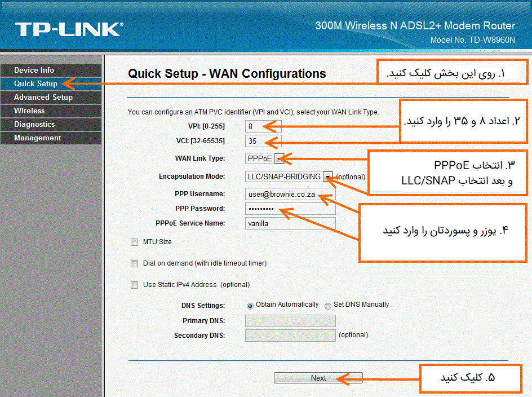Click the ATM PVC identifier description text

(254, 112)
